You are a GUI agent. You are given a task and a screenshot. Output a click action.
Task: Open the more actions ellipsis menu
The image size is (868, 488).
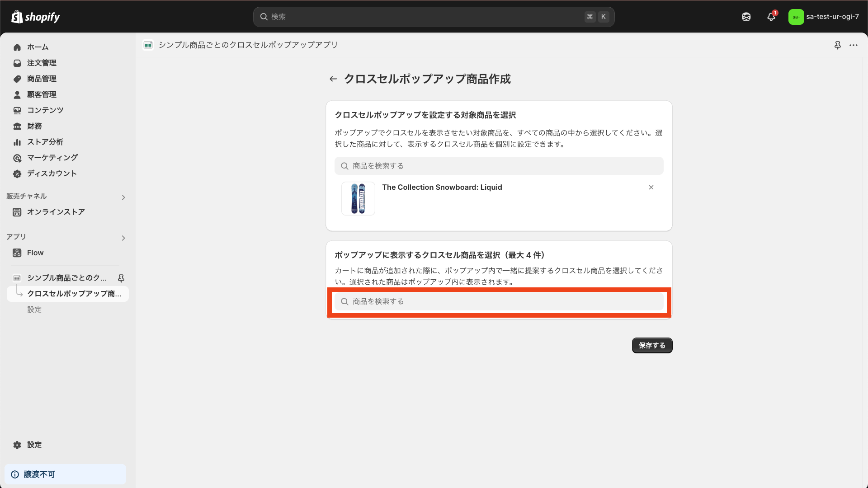(x=854, y=45)
